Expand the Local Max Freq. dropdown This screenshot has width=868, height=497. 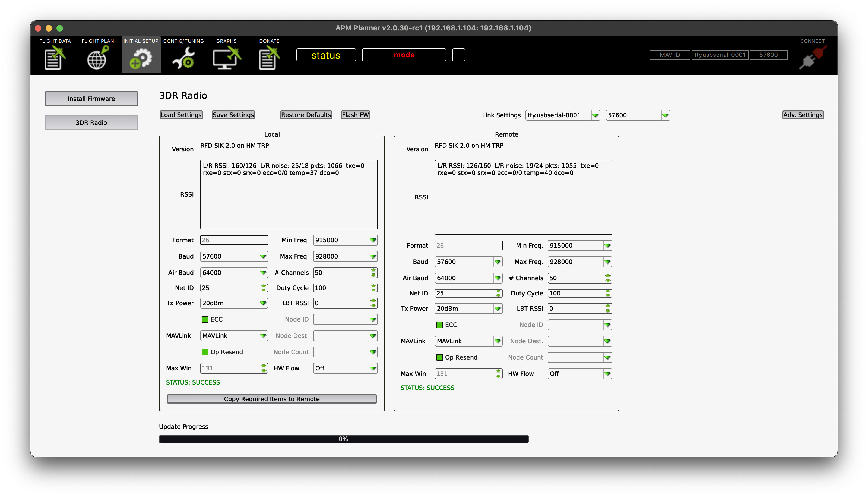[x=346, y=256]
